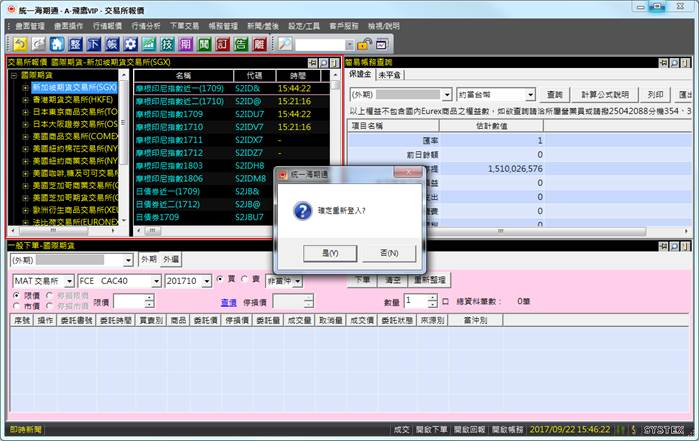The image size is (699, 441).
Task: Click the red 離 exit toolbar icon
Action: click(259, 44)
